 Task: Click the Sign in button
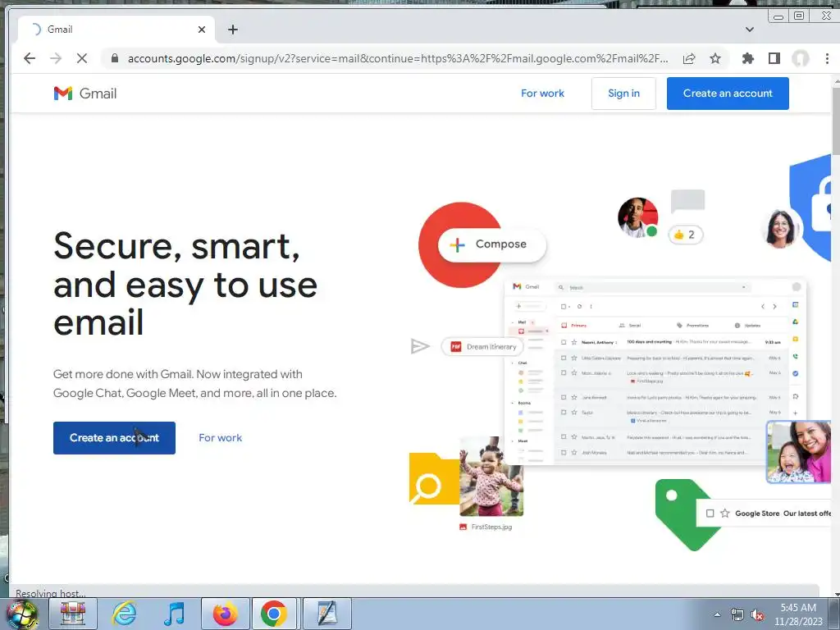tap(623, 94)
